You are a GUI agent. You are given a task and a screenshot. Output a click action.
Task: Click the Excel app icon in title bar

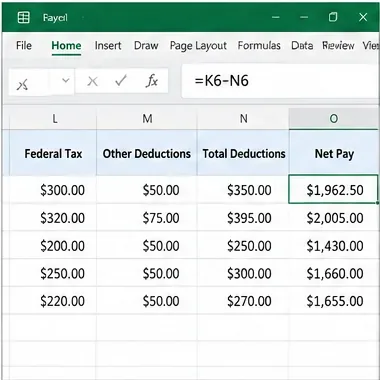coord(23,17)
